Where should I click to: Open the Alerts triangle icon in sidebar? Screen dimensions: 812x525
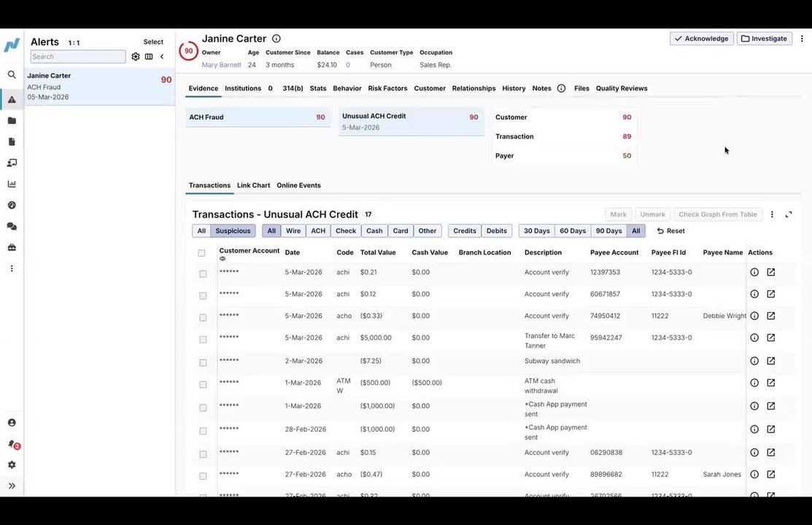pyautogui.click(x=12, y=99)
